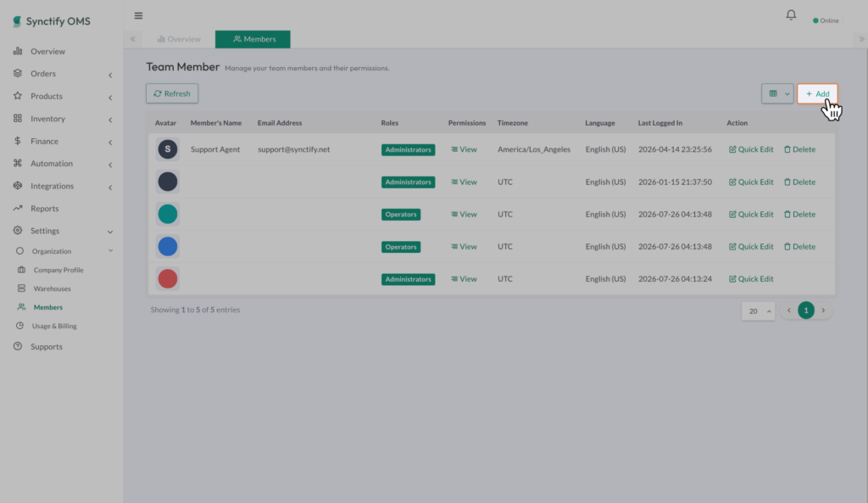
Task: Open Usage & Billing in sidebar
Action: [54, 326]
